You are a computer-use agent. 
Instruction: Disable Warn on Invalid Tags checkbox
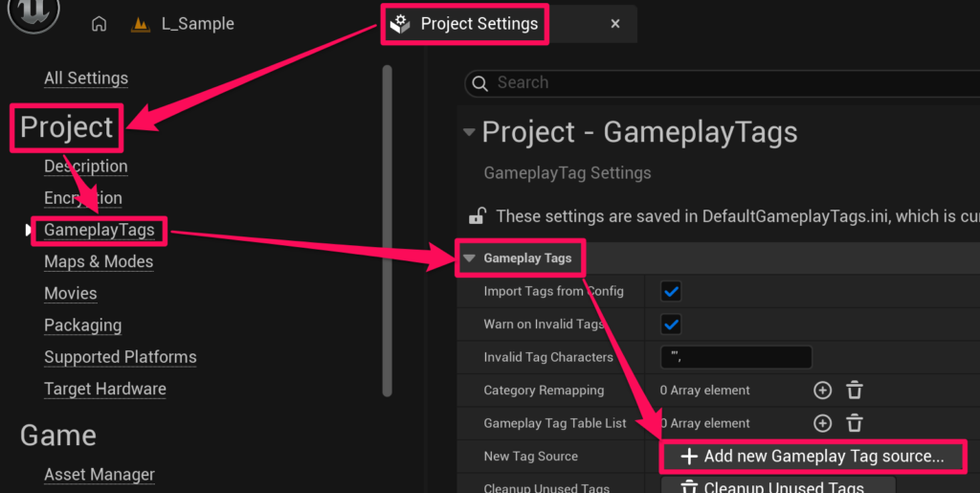click(672, 325)
